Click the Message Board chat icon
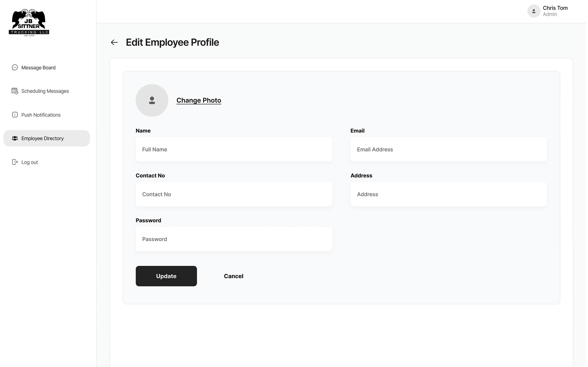 (x=15, y=67)
